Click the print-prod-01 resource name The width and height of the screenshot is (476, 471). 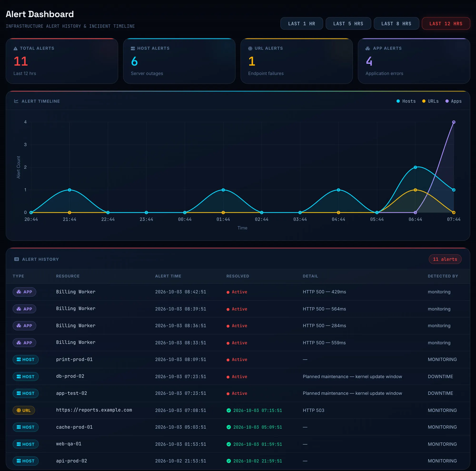point(74,359)
